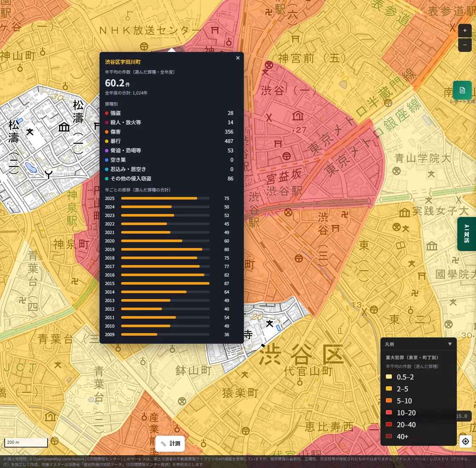The width and height of the screenshot is (476, 468).
Task: Open the レポート生成 report button
Action: (462, 90)
